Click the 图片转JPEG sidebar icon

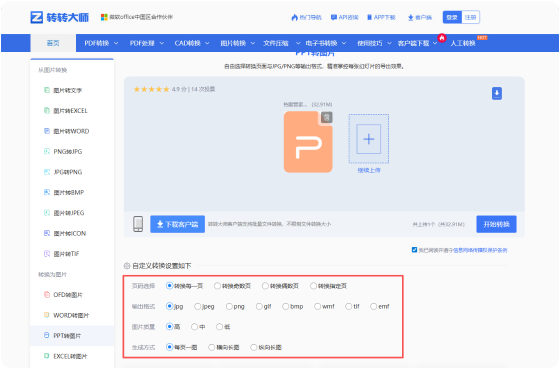click(x=47, y=213)
